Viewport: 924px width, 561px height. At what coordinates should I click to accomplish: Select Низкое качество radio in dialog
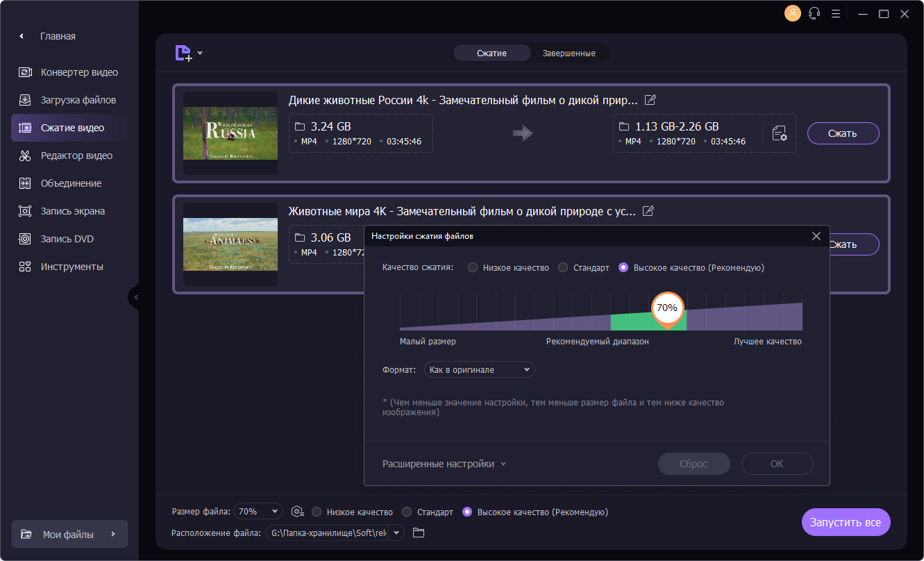[x=473, y=267]
